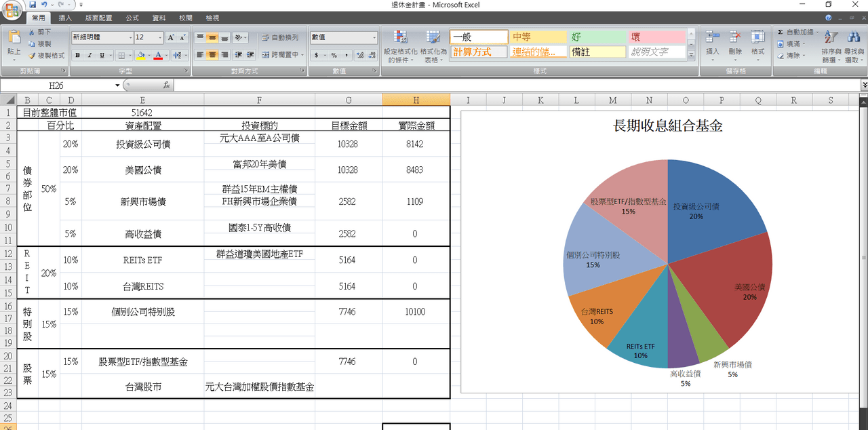Switch to the 資料 ribbon tab
This screenshot has height=430, width=868.
coord(159,18)
